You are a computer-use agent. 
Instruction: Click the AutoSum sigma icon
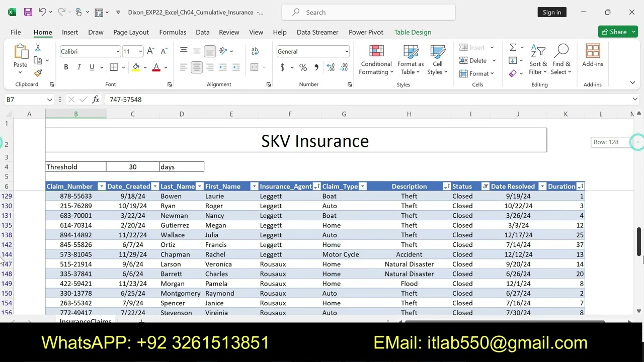513,47
